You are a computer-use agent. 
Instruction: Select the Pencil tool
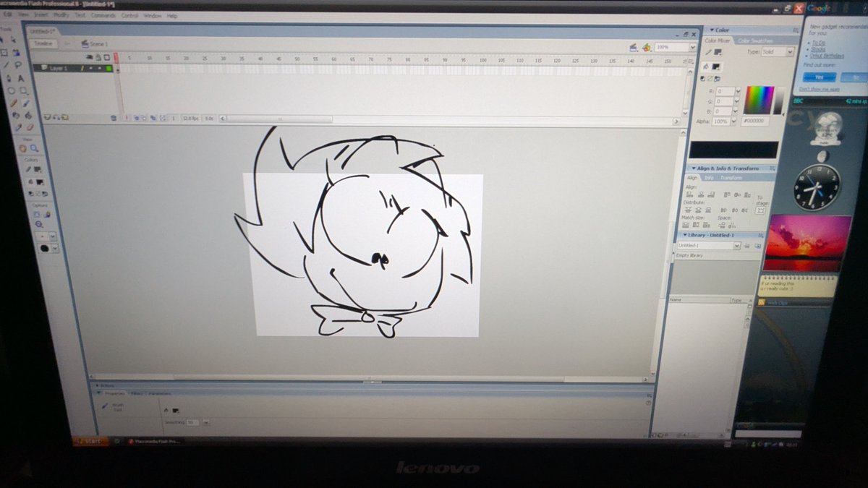tap(14, 103)
